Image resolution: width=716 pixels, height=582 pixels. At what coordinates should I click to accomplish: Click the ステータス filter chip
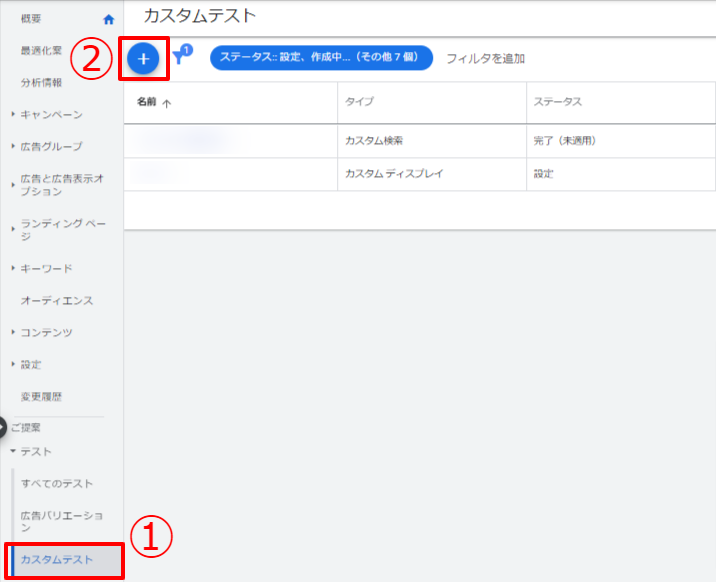click(320, 58)
